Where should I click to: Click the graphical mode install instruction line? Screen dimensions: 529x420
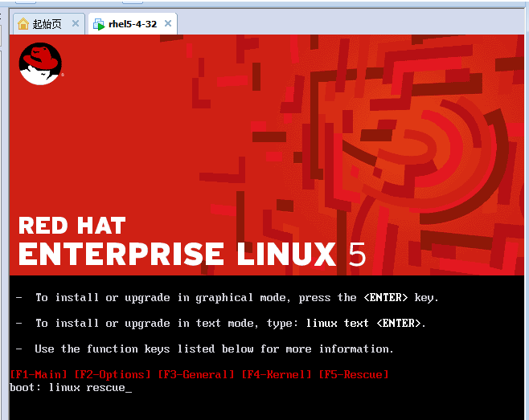tap(227, 298)
